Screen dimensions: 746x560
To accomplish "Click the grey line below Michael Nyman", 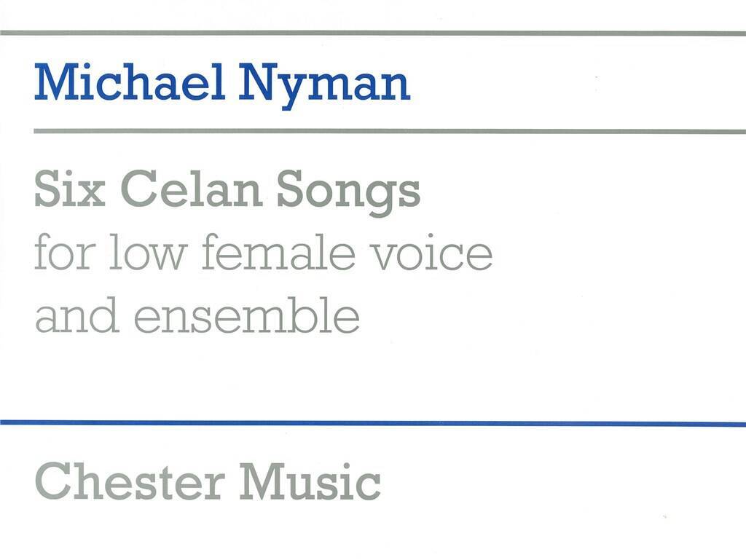I will (x=373, y=132).
